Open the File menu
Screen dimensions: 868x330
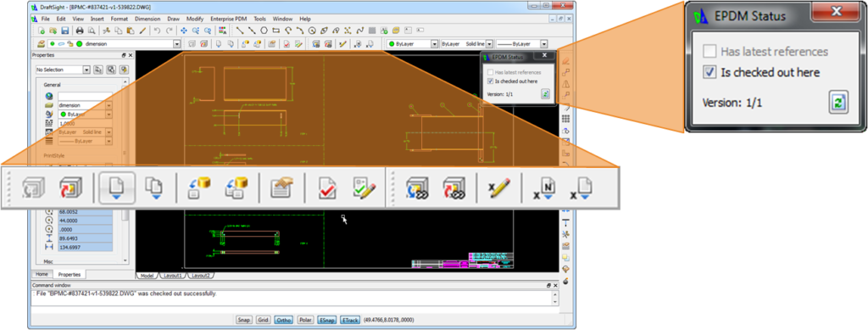click(46, 19)
